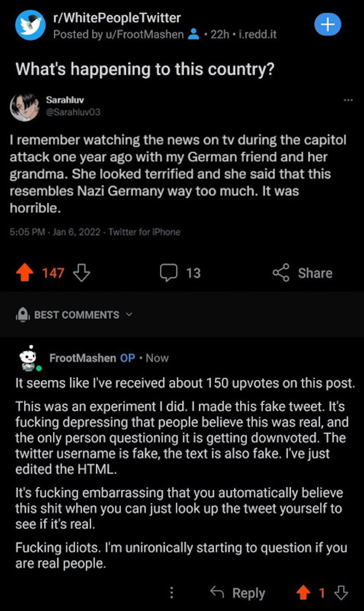Click the Share label on the post
Viewport: 364px width, 611px height.
315,273
